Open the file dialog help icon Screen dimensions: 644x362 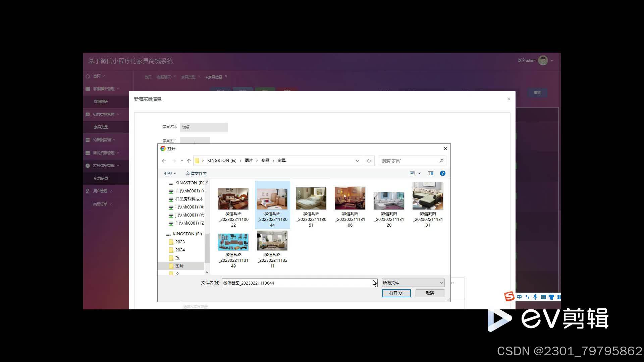point(442,173)
